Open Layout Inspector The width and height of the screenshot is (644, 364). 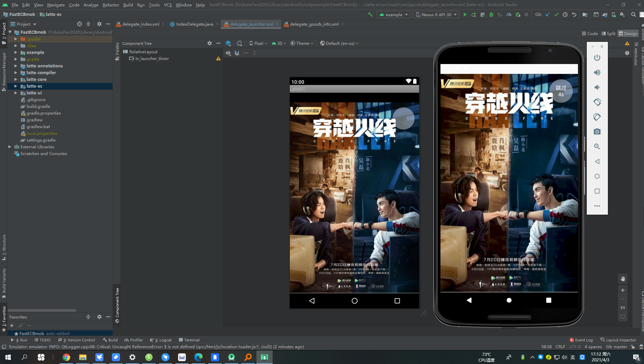[618, 340]
